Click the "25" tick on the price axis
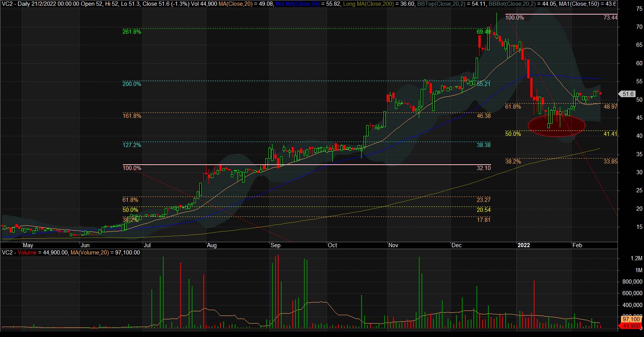The height and width of the screenshot is (337, 644). (x=640, y=190)
